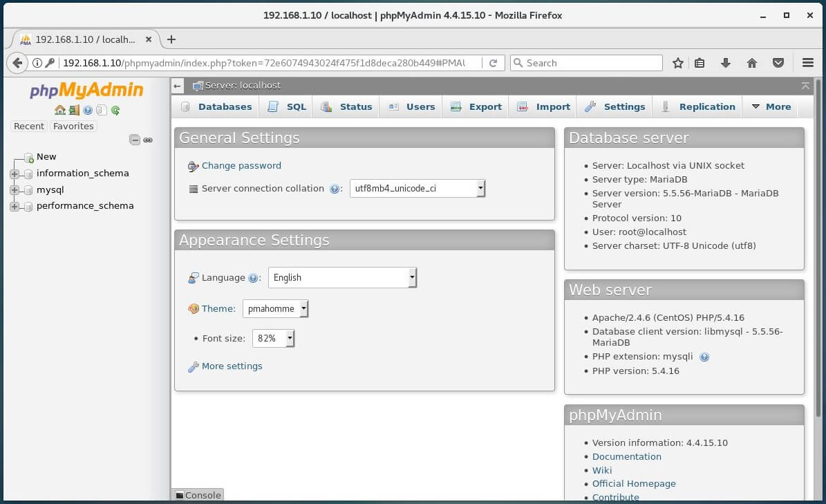Open Server connection collation dropdown
The image size is (826, 504).
(x=417, y=189)
